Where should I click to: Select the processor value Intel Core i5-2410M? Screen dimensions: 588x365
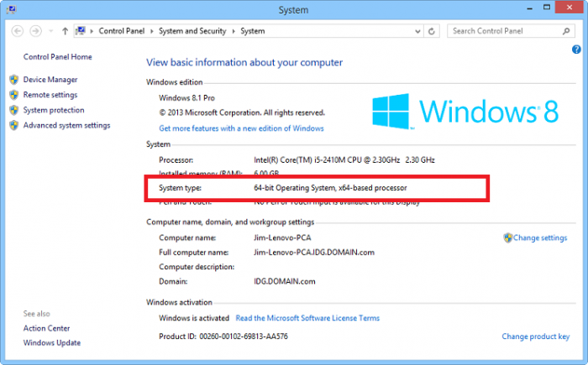pyautogui.click(x=344, y=160)
